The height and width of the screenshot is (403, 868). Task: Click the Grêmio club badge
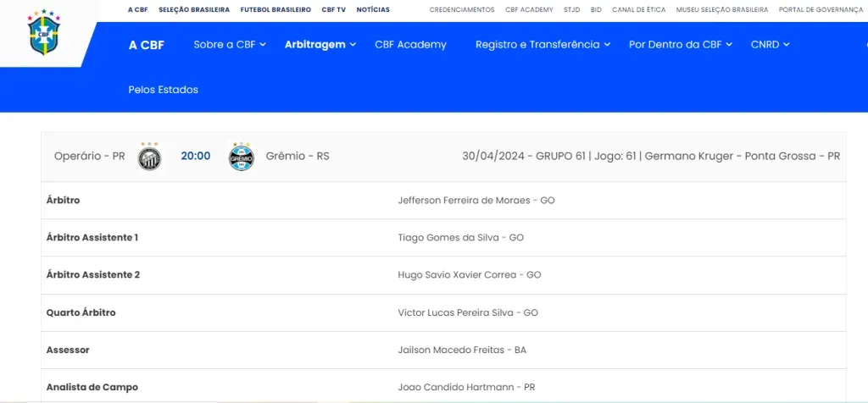coord(242,157)
